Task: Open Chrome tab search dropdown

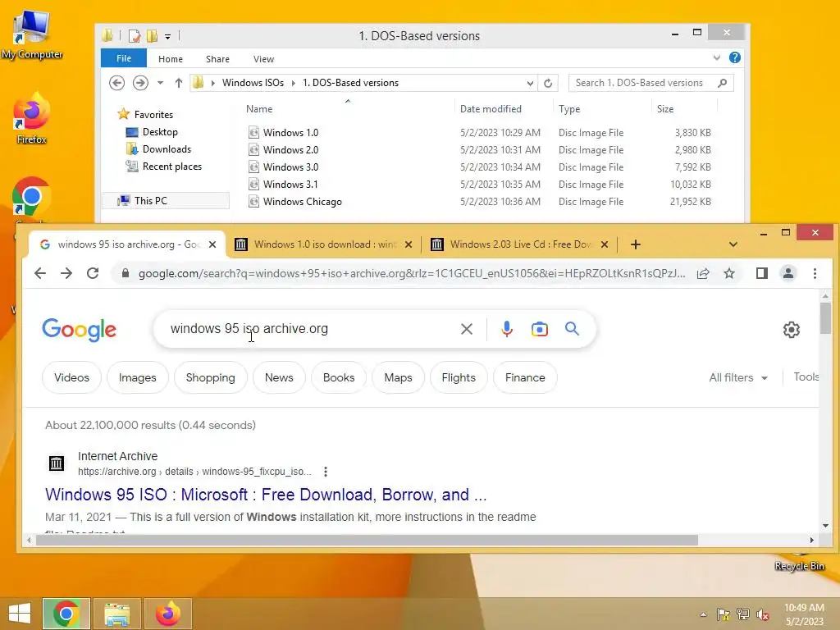Action: (733, 244)
